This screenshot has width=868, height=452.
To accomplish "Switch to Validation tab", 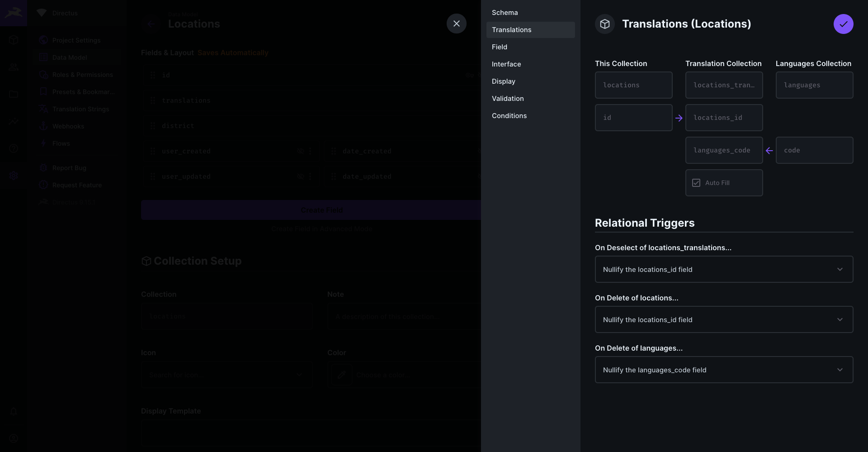I will coord(531,99).
